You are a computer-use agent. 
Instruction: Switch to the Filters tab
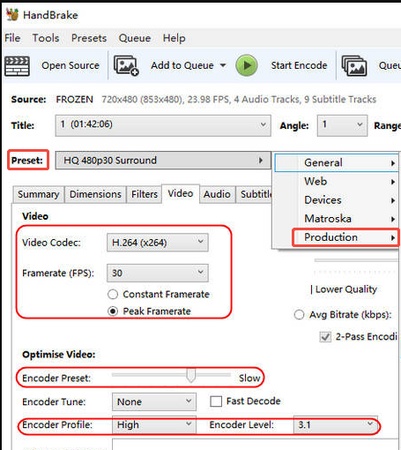click(144, 194)
